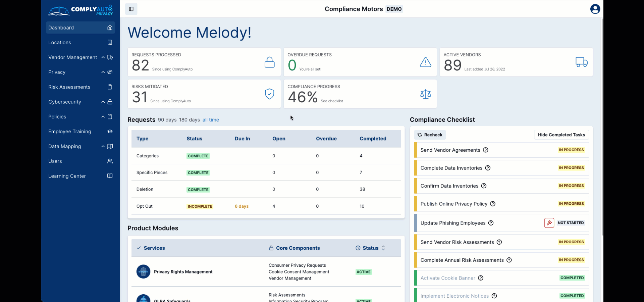The image size is (644, 302).
Task: Open the Employee Training menu item
Action: 80,132
